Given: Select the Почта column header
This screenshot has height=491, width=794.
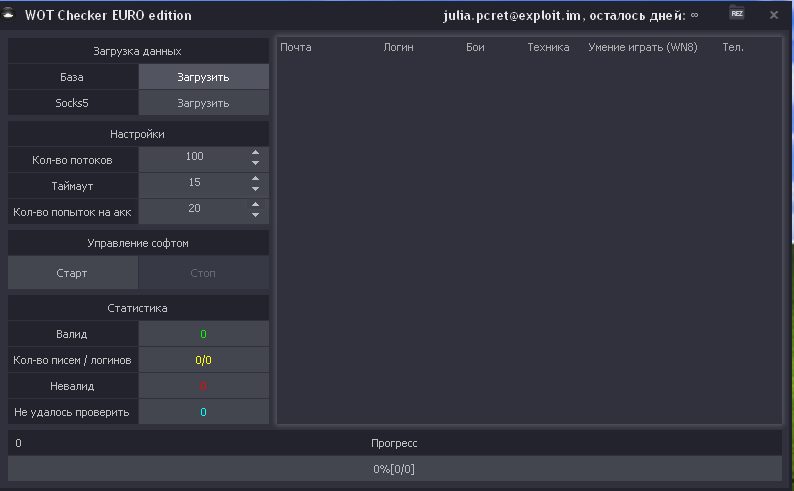Looking at the screenshot, I should pos(296,47).
